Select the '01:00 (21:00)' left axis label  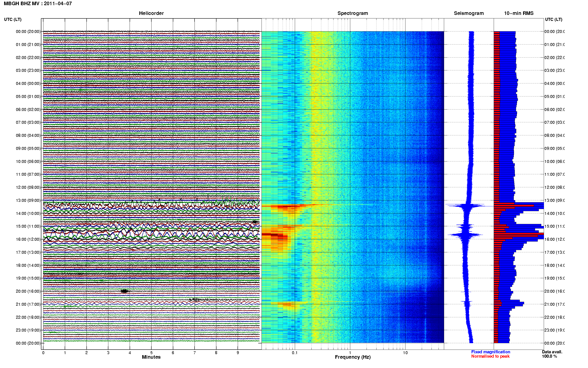point(28,44)
